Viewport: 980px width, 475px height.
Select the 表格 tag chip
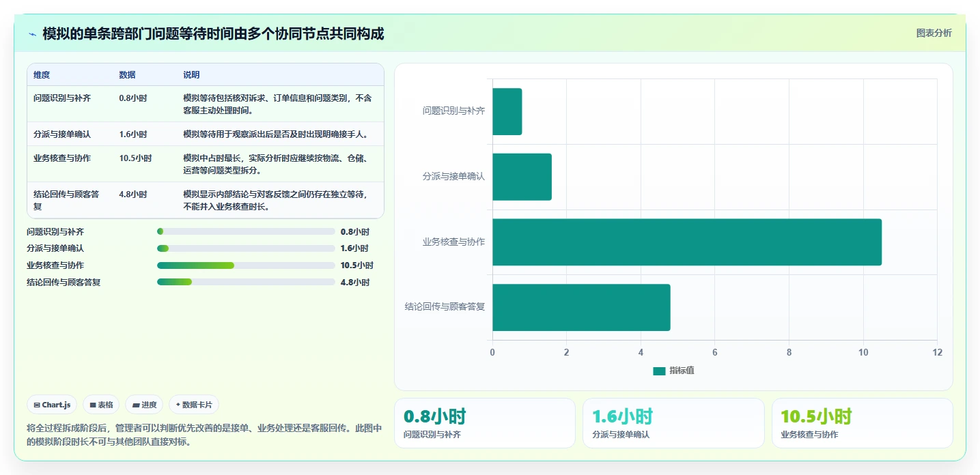(101, 405)
